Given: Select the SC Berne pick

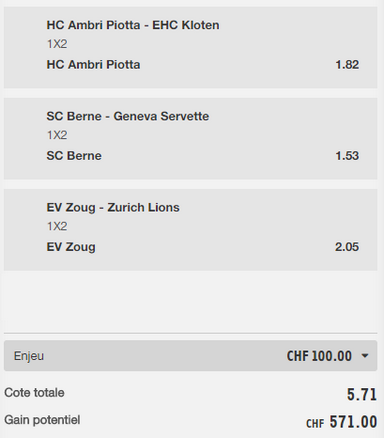Looking at the screenshot, I should click(74, 156).
